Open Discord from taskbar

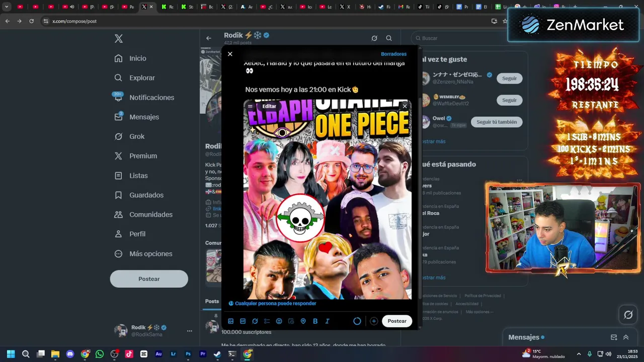(70, 354)
